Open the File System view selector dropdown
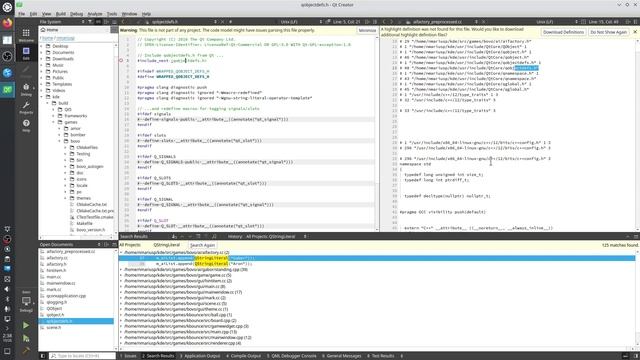This screenshot has width=640, height=360. (62, 22)
